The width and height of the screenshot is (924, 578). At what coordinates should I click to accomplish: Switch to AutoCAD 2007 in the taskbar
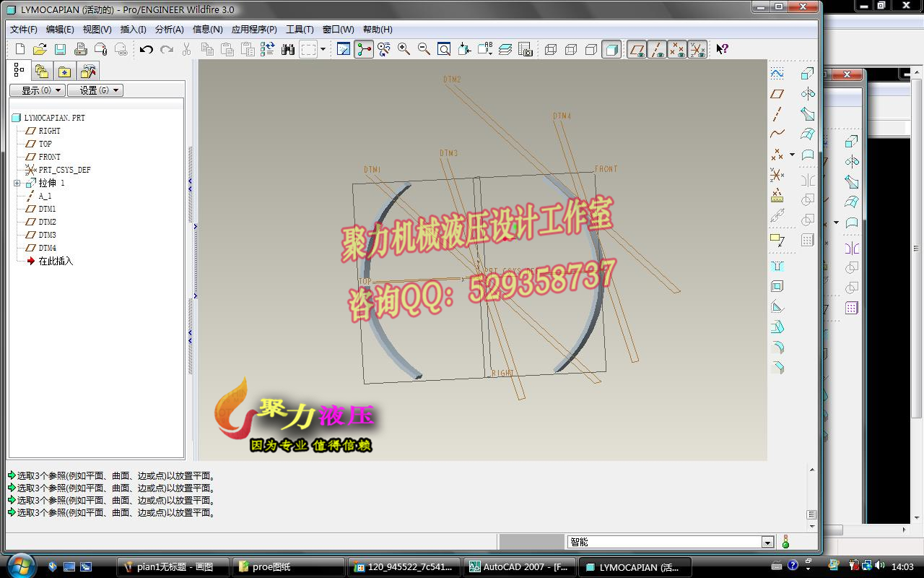click(520, 566)
